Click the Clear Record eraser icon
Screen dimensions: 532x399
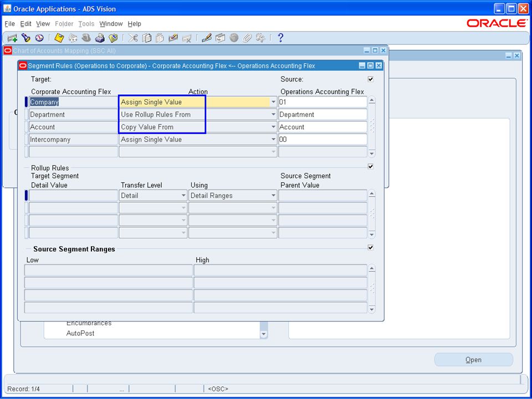click(173, 38)
